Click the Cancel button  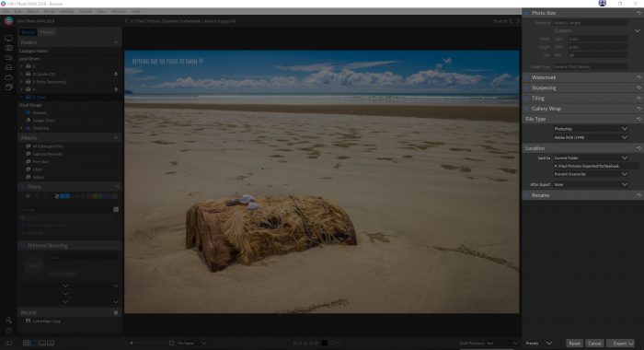pyautogui.click(x=594, y=343)
